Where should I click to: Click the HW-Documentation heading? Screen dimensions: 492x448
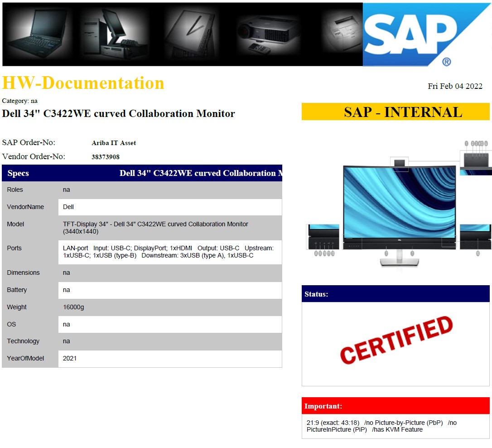(83, 83)
